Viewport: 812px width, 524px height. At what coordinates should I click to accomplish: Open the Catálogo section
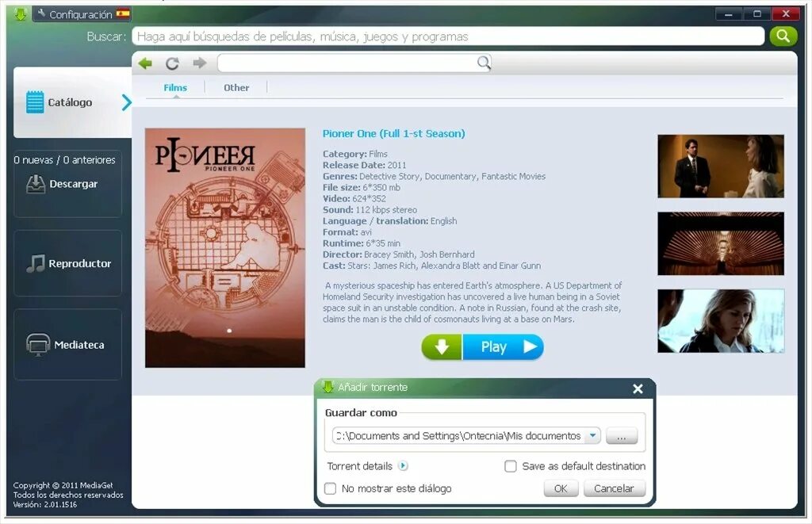[72, 102]
